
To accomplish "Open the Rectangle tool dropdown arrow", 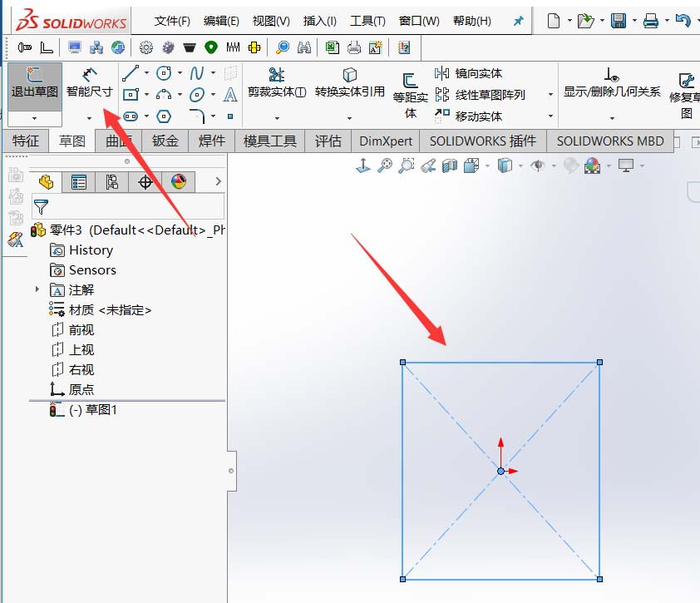I will (146, 94).
